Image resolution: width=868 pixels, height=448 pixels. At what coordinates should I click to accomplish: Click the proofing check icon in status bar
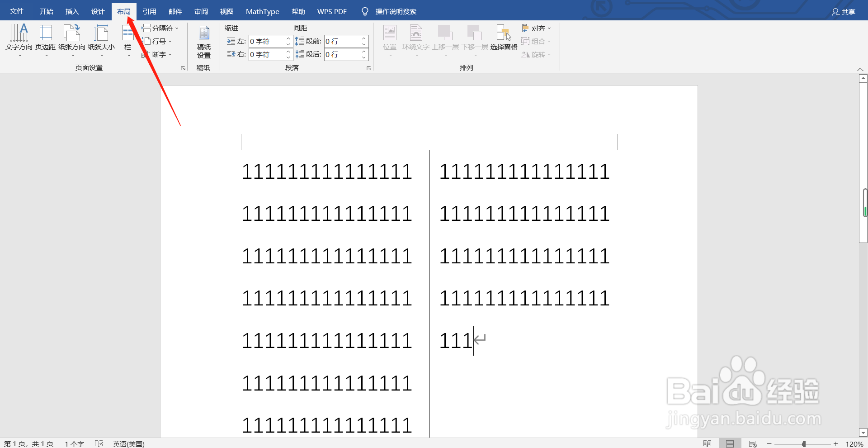99,443
